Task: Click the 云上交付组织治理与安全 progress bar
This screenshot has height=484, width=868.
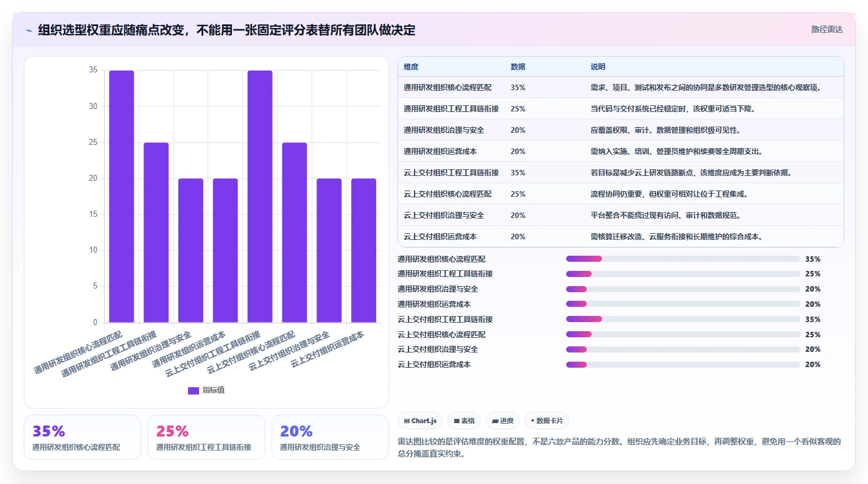Action: pos(683,349)
